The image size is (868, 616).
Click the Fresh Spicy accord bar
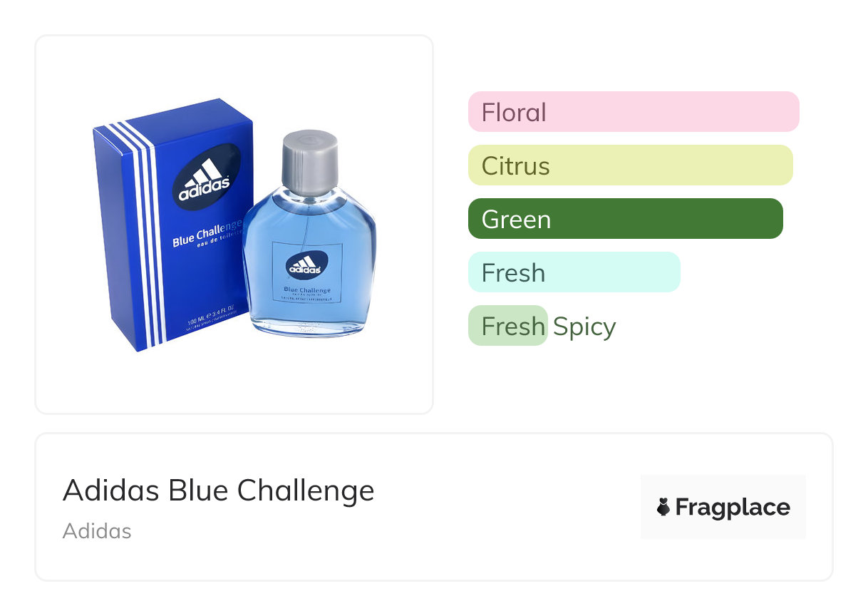coord(508,326)
